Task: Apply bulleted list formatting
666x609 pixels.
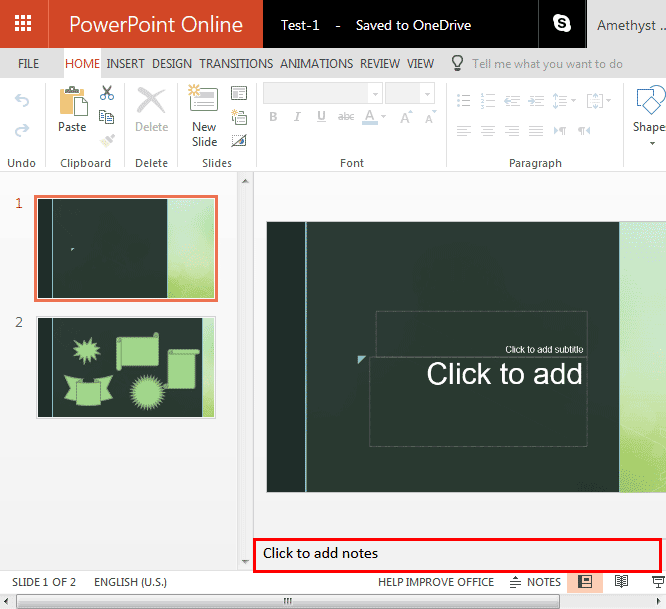Action: point(464,101)
